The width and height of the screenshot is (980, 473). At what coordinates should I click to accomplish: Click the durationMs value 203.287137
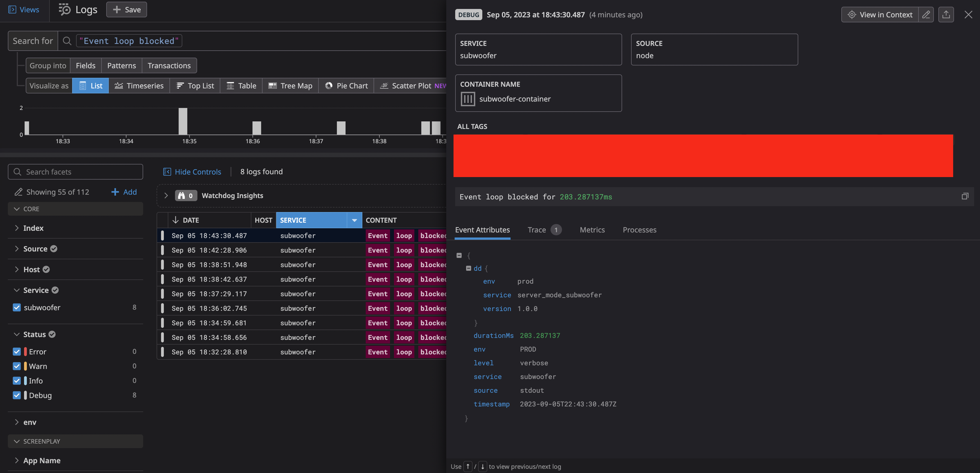pyautogui.click(x=540, y=336)
